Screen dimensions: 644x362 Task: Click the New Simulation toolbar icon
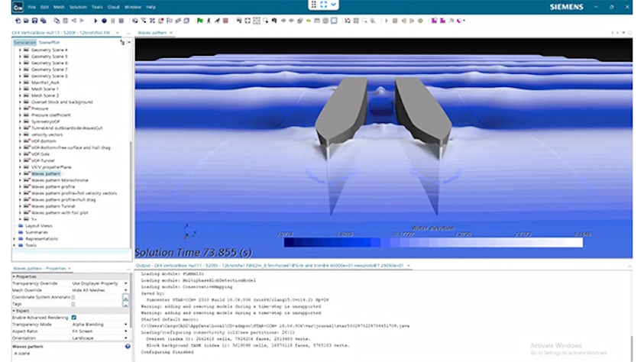18,21
